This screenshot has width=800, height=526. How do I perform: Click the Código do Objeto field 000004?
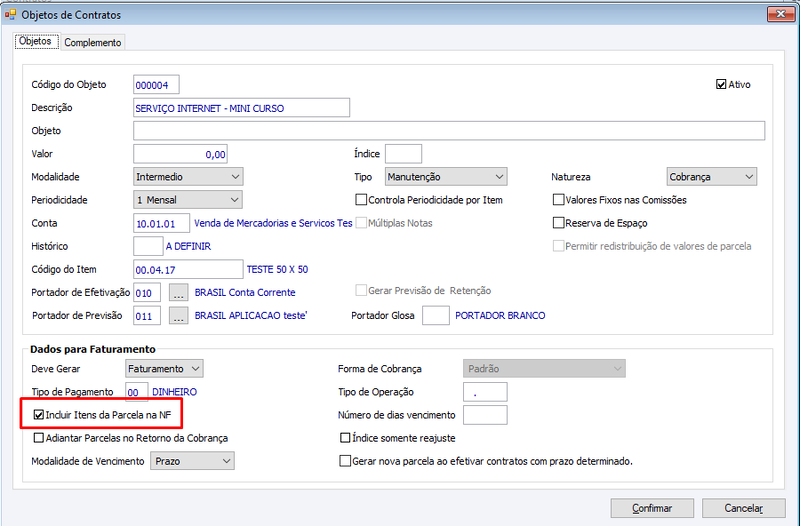point(156,85)
